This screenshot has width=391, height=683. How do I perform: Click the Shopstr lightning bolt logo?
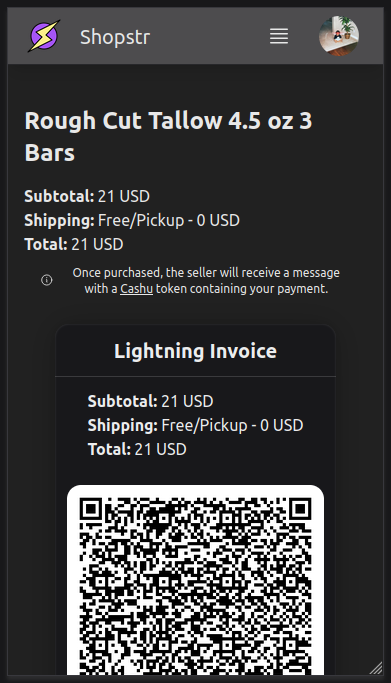[x=44, y=36]
